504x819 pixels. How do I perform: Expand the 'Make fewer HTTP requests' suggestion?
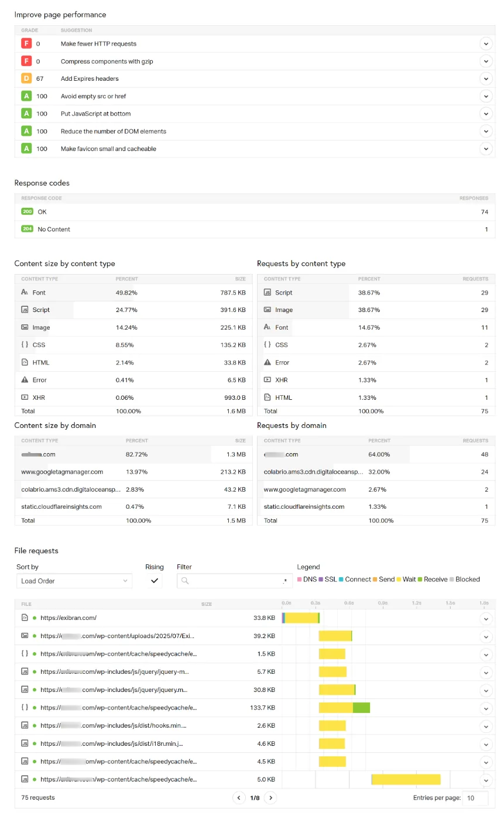pyautogui.click(x=485, y=44)
